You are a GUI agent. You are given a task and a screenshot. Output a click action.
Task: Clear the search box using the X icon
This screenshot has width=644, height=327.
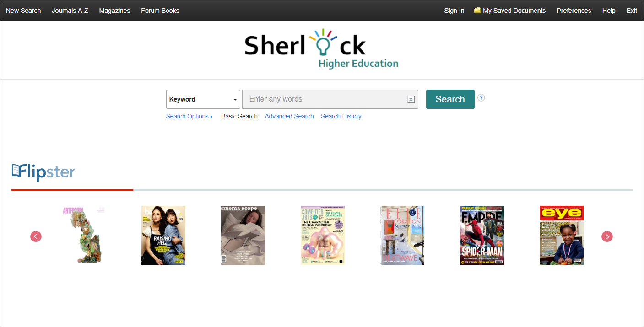(x=411, y=99)
